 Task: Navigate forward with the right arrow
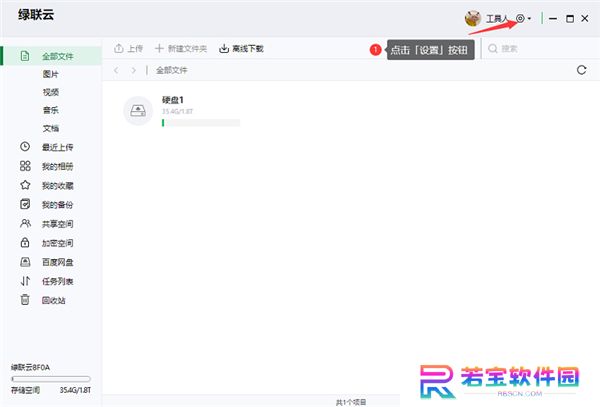pyautogui.click(x=133, y=70)
